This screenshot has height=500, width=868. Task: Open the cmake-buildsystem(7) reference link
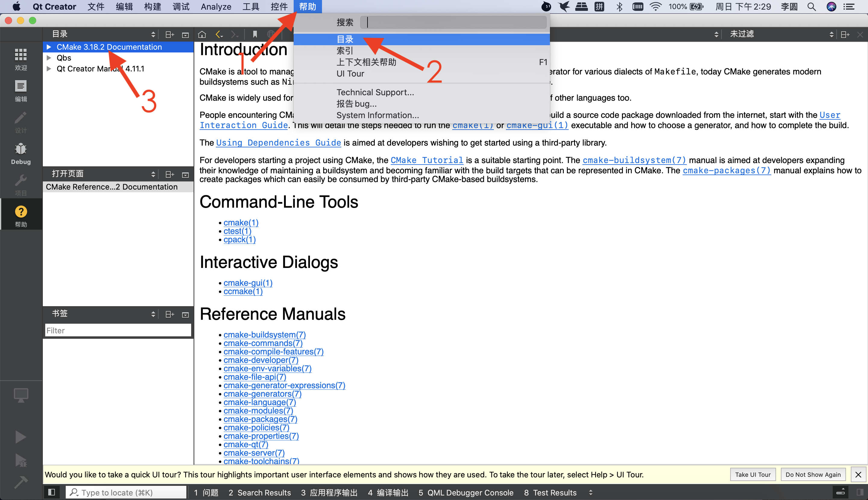click(x=264, y=335)
